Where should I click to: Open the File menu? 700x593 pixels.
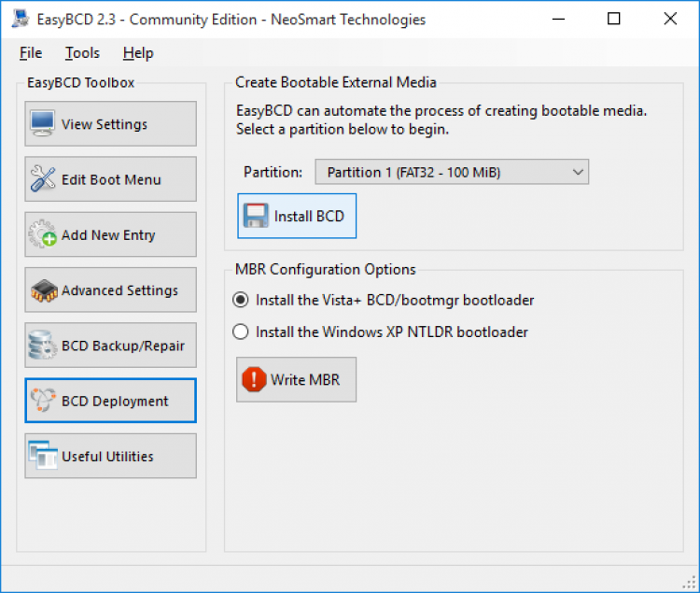click(x=31, y=53)
